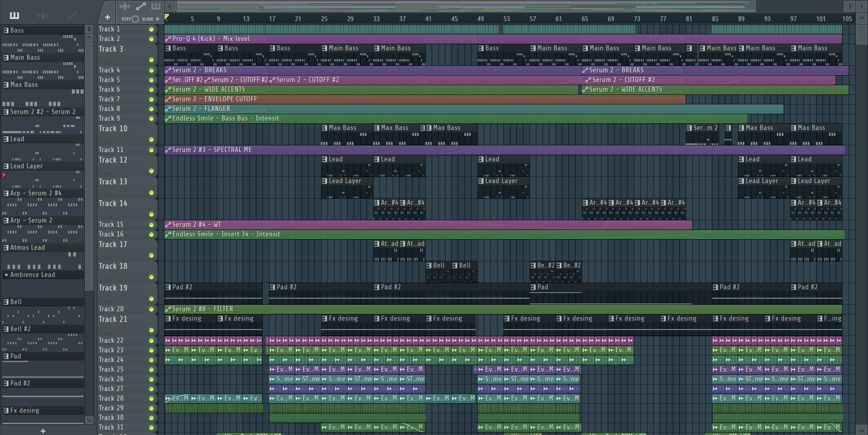This screenshot has height=435, width=868.
Task: Toggle automation clip filter in playlist header
Action: [x=141, y=6]
